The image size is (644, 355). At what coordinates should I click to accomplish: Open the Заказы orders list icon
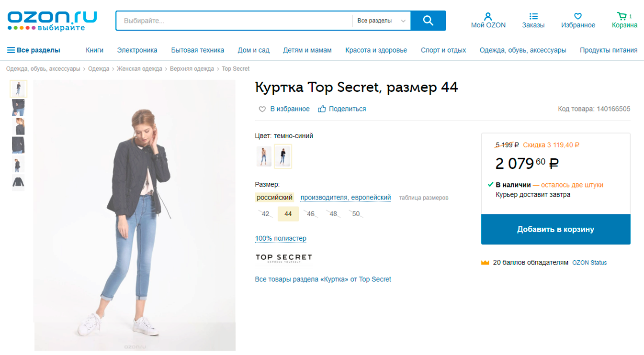pyautogui.click(x=533, y=16)
